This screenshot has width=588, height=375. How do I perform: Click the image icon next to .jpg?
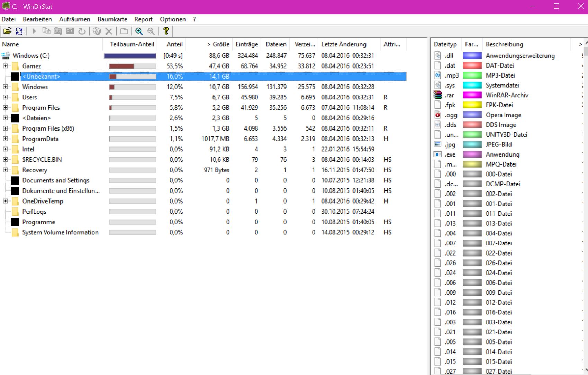(x=438, y=144)
